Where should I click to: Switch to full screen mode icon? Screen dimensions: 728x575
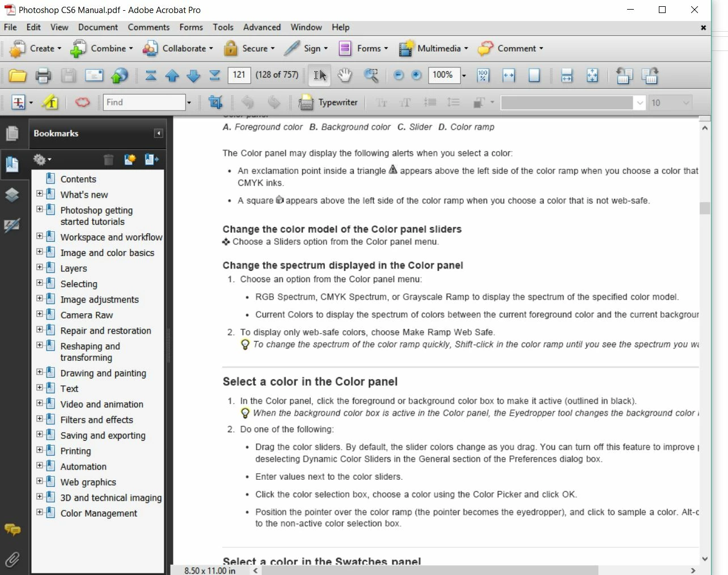(x=592, y=75)
